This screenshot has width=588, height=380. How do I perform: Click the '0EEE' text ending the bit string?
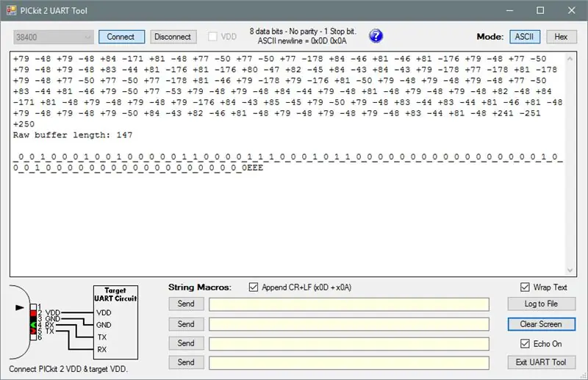click(252, 168)
